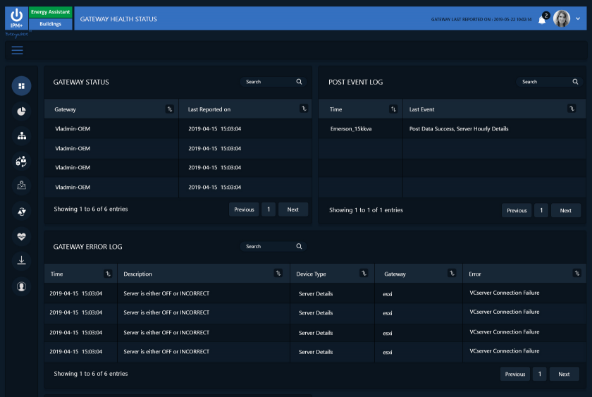Open the hierarchy tree sidebar icon

(22, 136)
